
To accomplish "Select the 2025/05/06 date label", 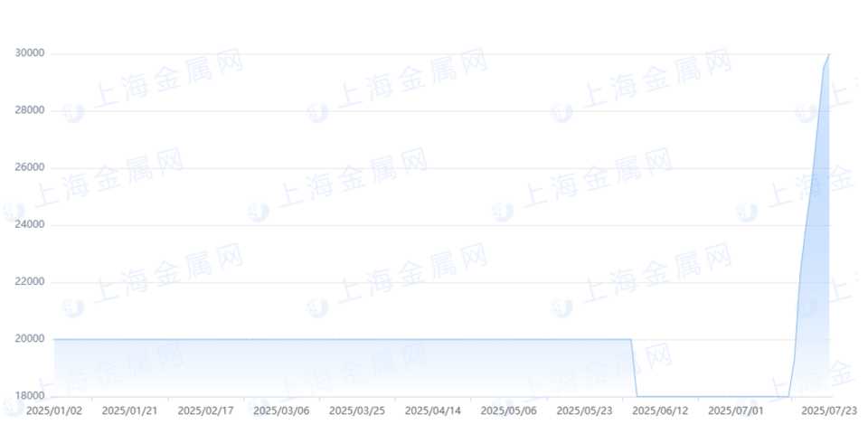I will click(x=509, y=410).
